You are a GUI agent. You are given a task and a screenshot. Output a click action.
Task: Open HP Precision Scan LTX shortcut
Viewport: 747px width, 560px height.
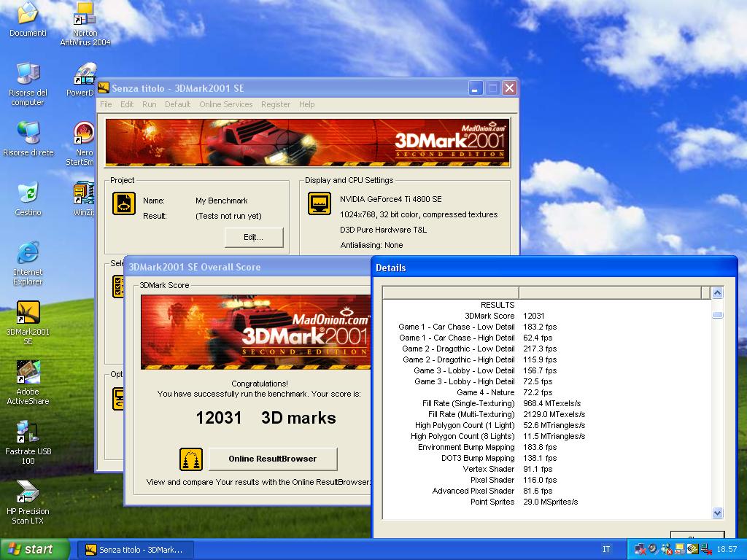tap(28, 502)
